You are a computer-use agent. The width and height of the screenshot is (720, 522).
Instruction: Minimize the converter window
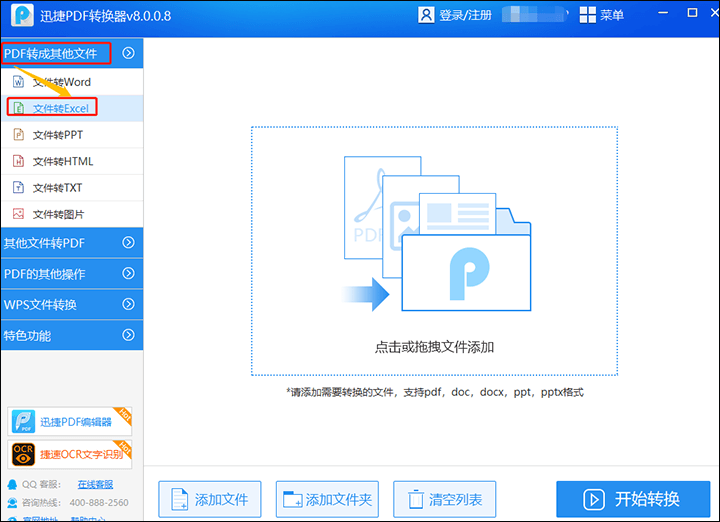click(x=663, y=13)
